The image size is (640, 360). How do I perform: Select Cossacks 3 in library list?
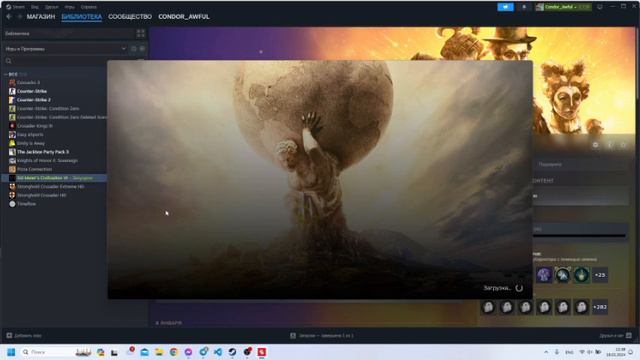pos(29,82)
